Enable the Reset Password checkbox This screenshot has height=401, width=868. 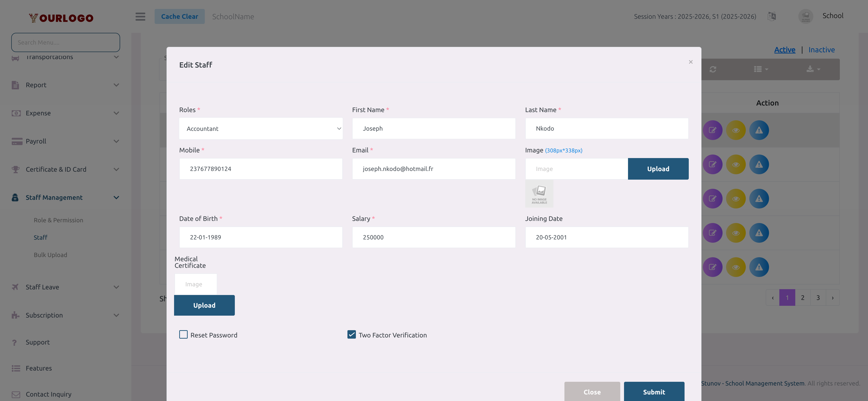click(183, 334)
